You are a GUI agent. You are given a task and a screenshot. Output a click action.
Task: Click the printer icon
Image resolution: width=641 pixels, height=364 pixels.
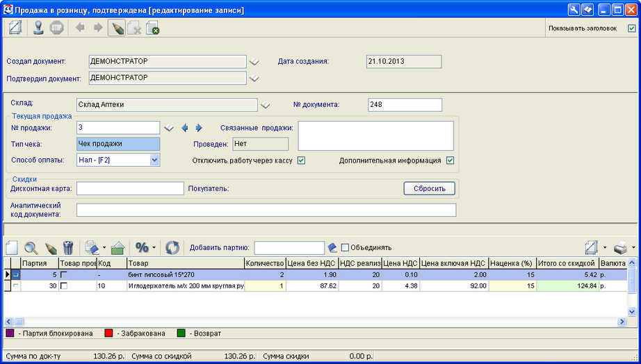coord(621,247)
